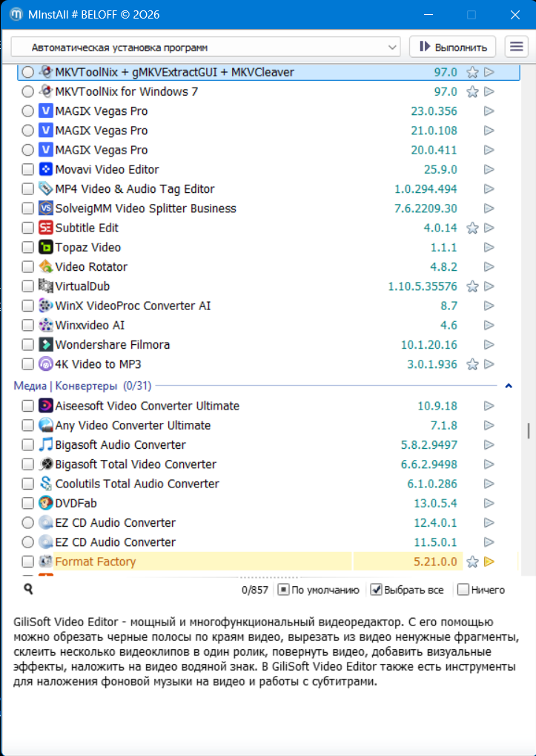Click the SolveigMM Video Splitter icon
This screenshot has width=536, height=756.
pyautogui.click(x=45, y=208)
